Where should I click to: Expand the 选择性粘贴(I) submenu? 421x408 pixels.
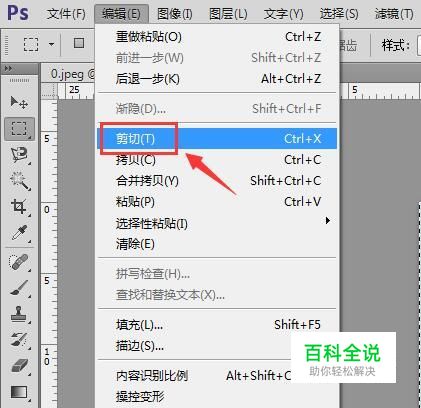coord(217,223)
